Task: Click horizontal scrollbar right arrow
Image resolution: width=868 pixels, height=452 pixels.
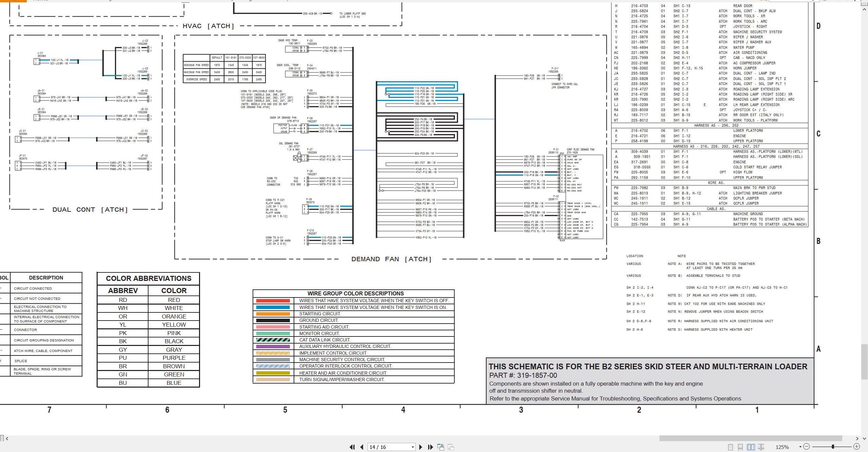Action: tap(857, 438)
